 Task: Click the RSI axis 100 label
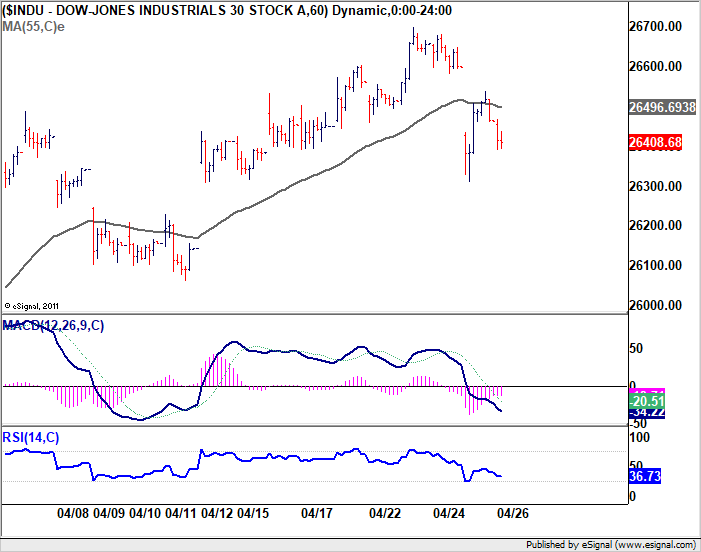pos(639,437)
